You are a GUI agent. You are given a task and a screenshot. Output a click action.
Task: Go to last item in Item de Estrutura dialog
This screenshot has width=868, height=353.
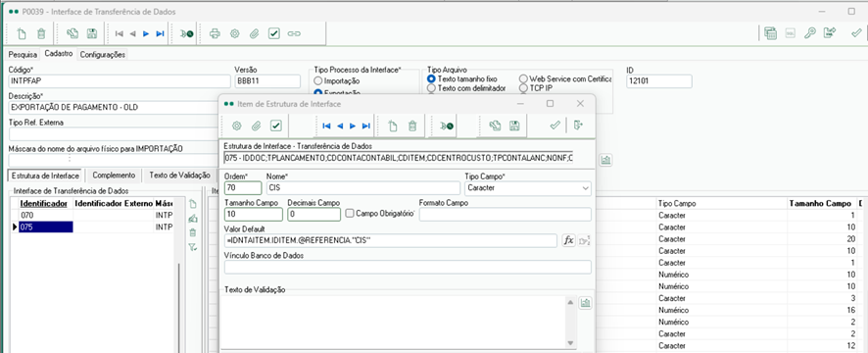pyautogui.click(x=365, y=126)
